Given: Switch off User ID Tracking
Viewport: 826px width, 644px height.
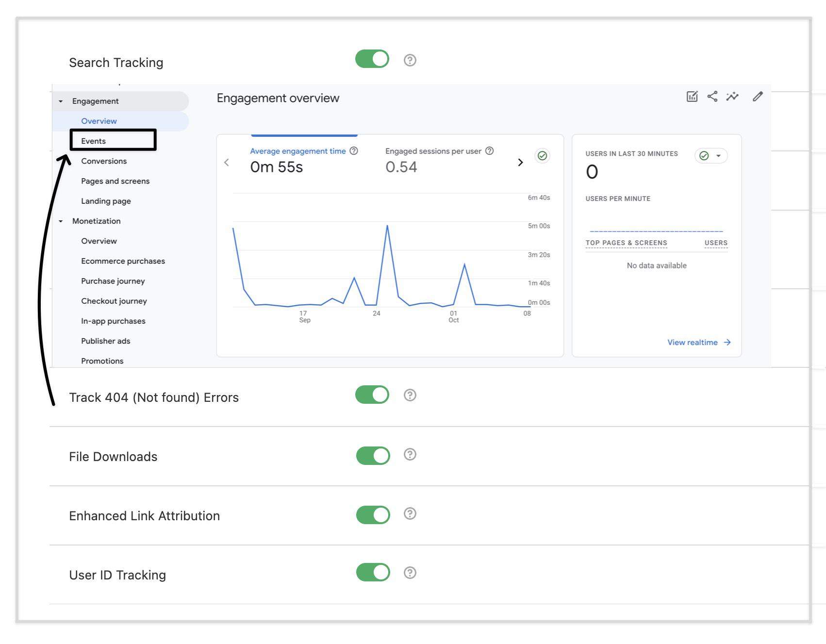Looking at the screenshot, I should [373, 572].
